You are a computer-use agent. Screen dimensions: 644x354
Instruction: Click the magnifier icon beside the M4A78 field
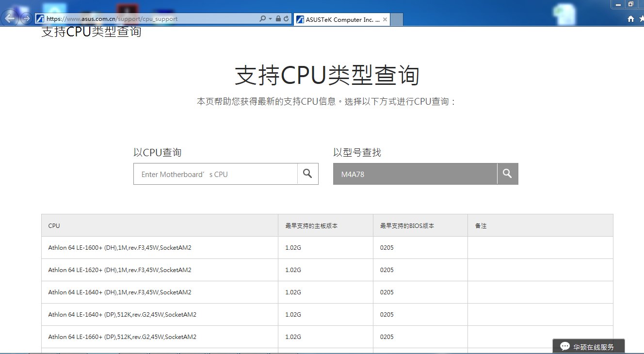coord(507,174)
